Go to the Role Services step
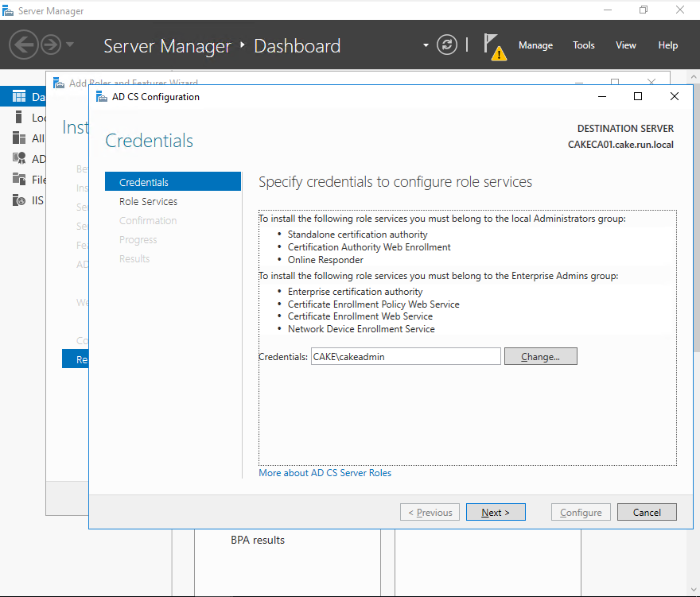Image resolution: width=700 pixels, height=597 pixels. pyautogui.click(x=148, y=201)
